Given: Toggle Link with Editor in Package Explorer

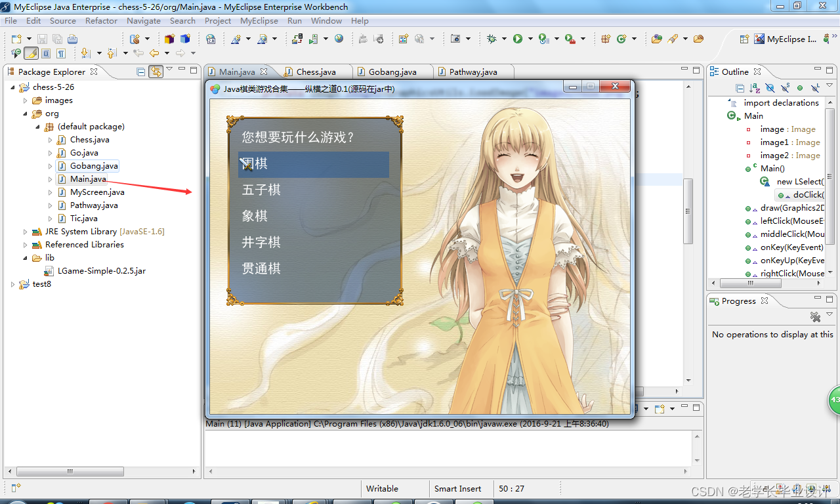Looking at the screenshot, I should [156, 72].
